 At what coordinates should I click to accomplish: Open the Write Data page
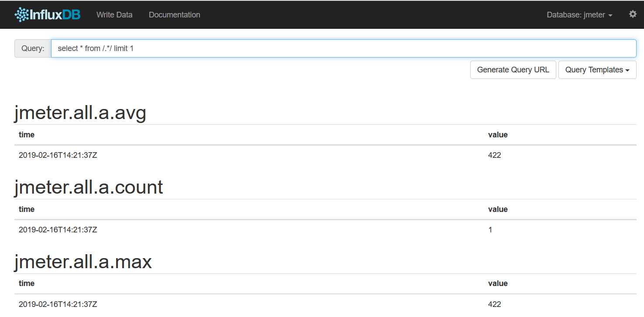(114, 15)
